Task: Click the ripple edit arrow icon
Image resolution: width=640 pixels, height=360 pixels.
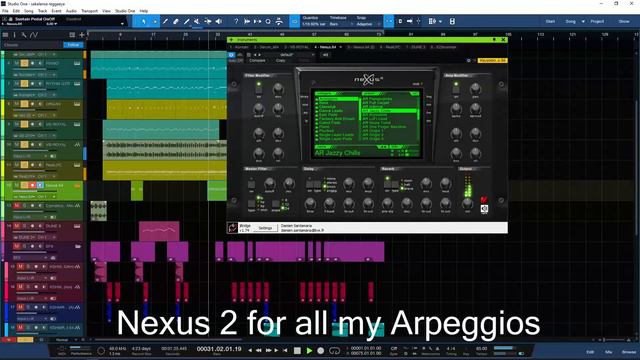Action: [409, 21]
